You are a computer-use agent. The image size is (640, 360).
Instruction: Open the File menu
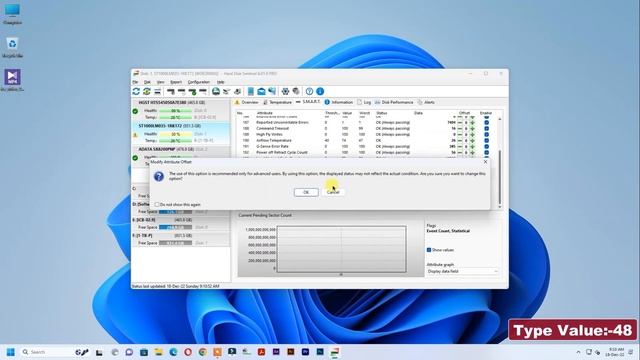coord(135,82)
